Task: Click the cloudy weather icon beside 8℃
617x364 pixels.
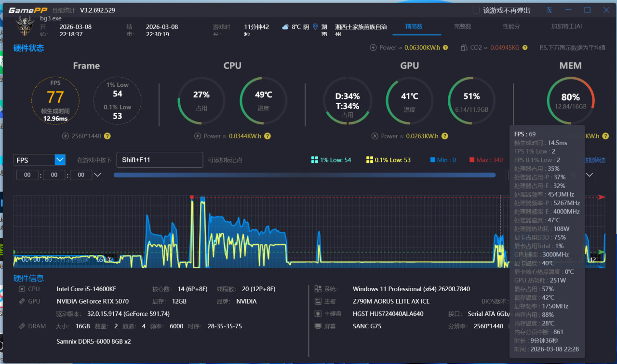Action: (285, 27)
